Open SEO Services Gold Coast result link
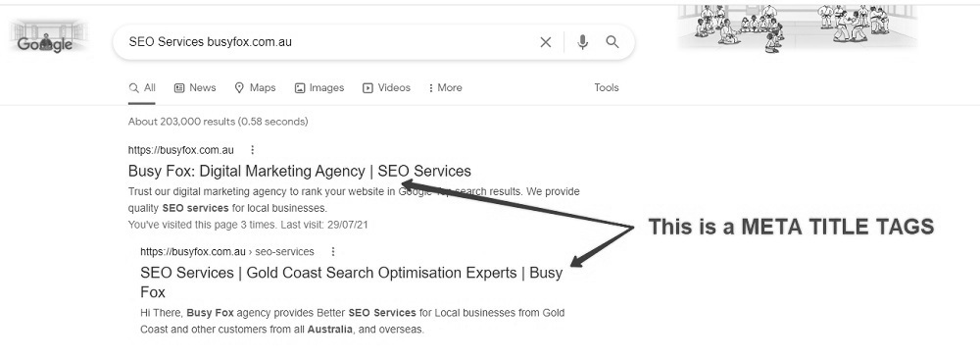 coord(351,283)
